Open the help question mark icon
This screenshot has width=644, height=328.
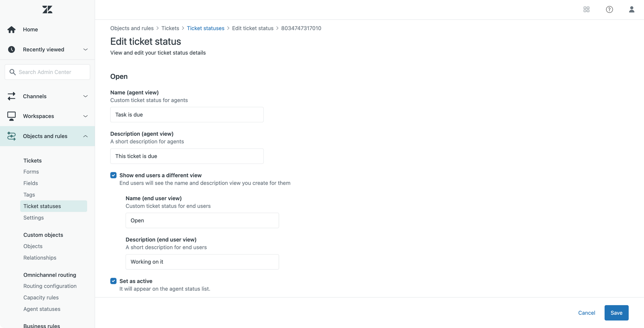point(609,10)
